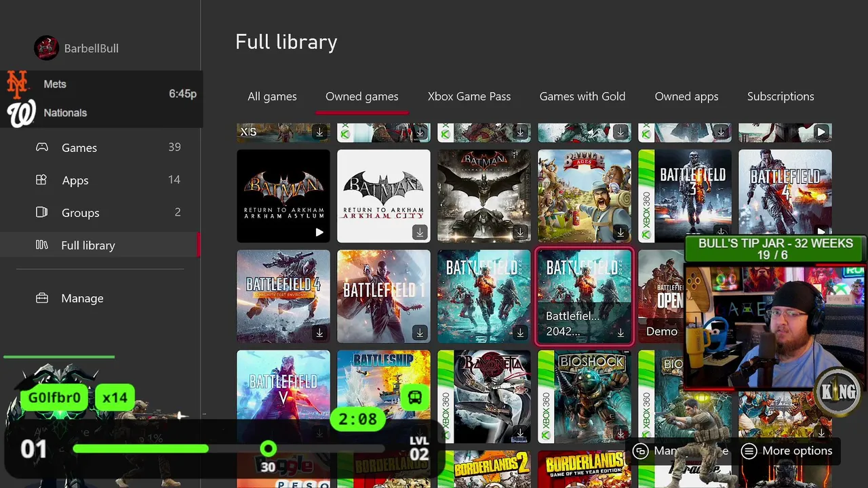The width and height of the screenshot is (868, 488).
Task: Select the highlighted Battlefield 2042 tile
Action: [585, 296]
